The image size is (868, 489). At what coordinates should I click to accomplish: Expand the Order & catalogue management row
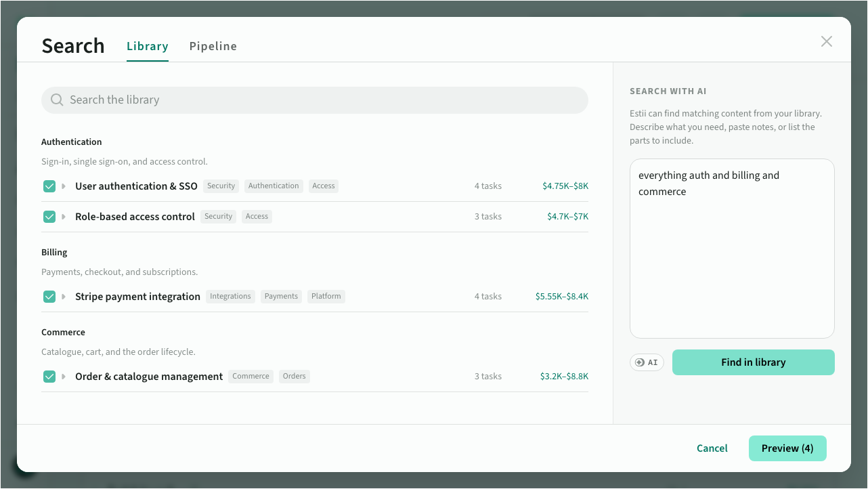pyautogui.click(x=64, y=377)
